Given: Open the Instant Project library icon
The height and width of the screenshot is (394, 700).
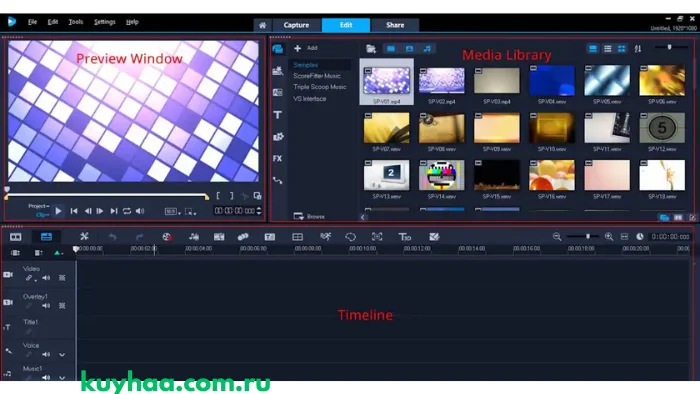Looking at the screenshot, I should (278, 71).
